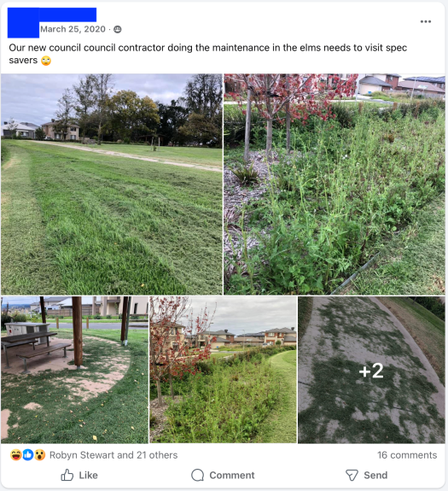
Task: Open the +2 more photos thumbnail
Action: click(371, 370)
